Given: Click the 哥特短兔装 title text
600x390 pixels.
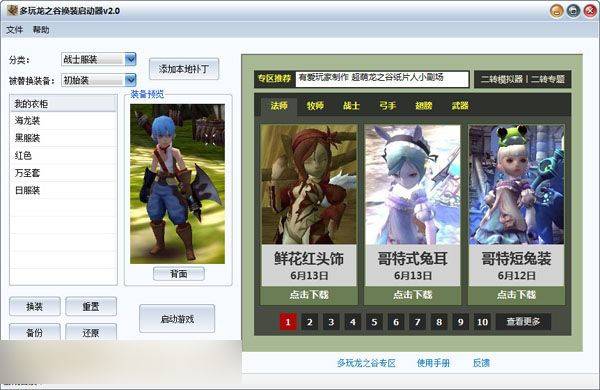Looking at the screenshot, I should coord(516,259).
